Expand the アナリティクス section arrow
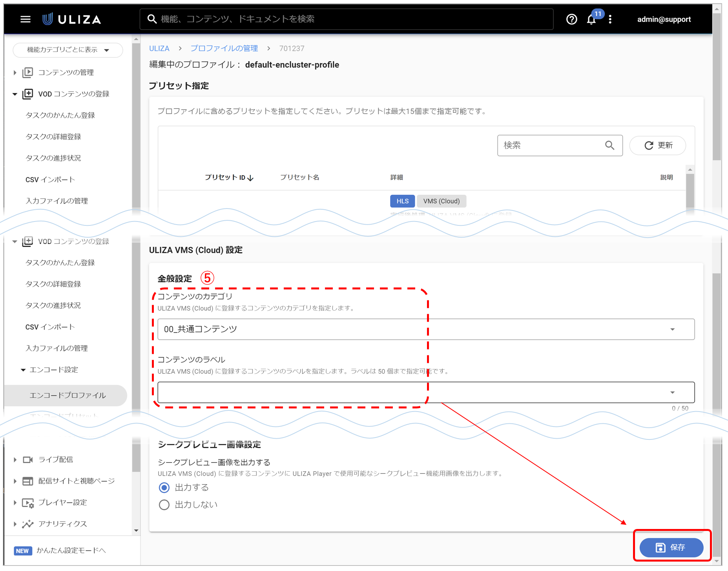This screenshot has width=728, height=571. click(x=15, y=524)
